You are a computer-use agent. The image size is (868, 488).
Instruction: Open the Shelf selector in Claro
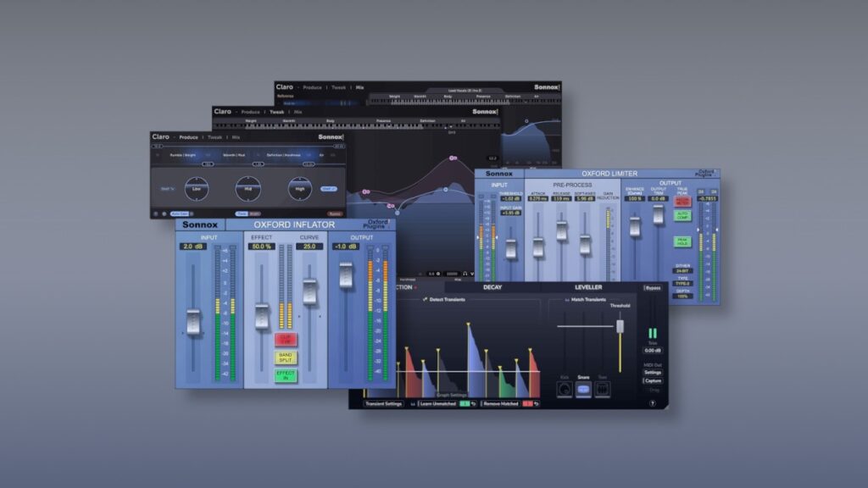[168, 189]
